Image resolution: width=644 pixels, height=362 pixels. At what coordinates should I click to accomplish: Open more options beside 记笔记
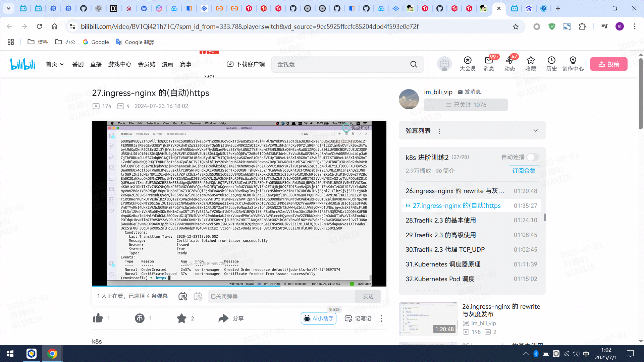point(381,318)
